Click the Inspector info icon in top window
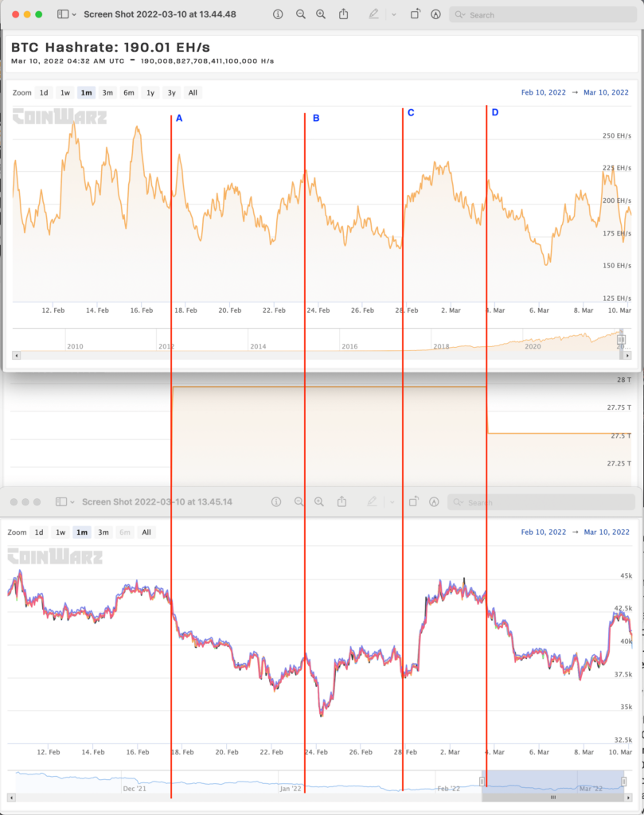Image resolution: width=644 pixels, height=815 pixels. coord(277,14)
